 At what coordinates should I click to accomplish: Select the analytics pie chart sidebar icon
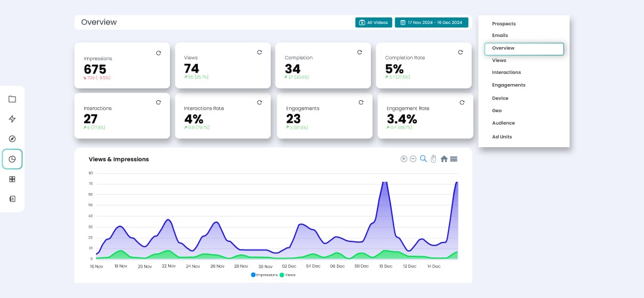pyautogui.click(x=12, y=159)
